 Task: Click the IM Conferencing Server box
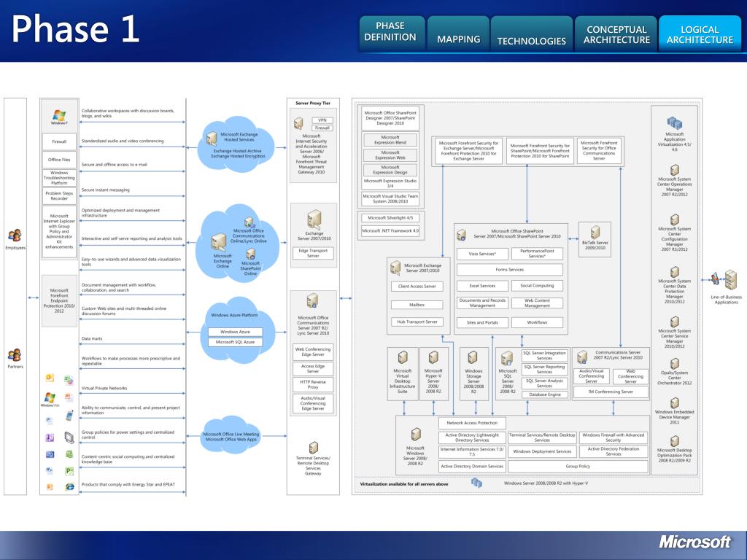point(611,392)
